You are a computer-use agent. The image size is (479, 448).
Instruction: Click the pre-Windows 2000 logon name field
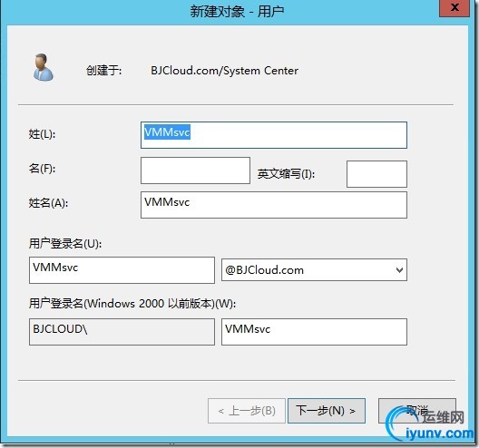tap(314, 332)
